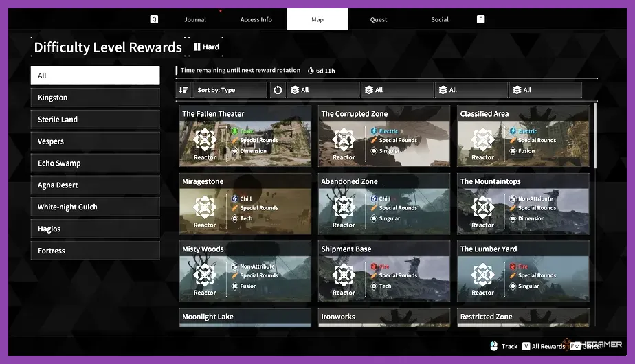635x364 pixels.
Task: Click the rewards list vertical scrollbar
Action: tap(595, 135)
